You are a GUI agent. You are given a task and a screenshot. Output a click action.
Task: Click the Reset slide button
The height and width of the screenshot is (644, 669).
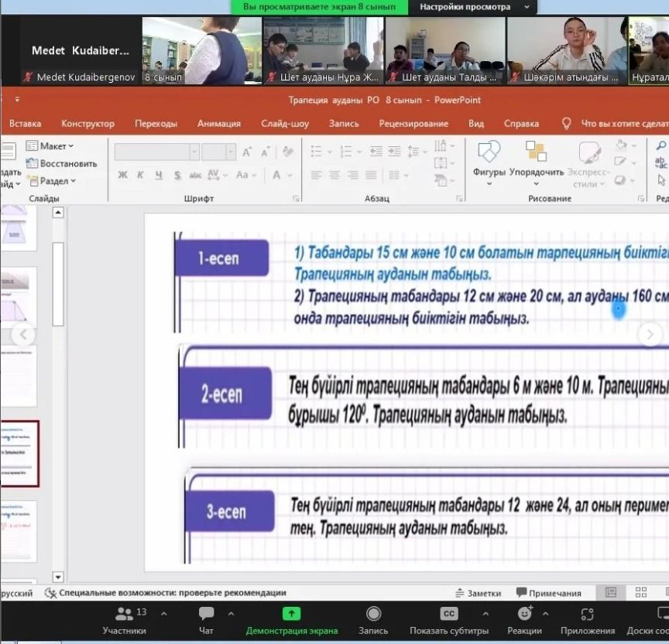[62, 163]
